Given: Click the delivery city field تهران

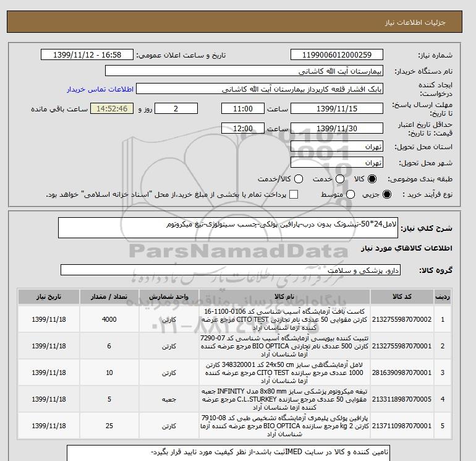Looking at the screenshot, I should coord(337,163).
